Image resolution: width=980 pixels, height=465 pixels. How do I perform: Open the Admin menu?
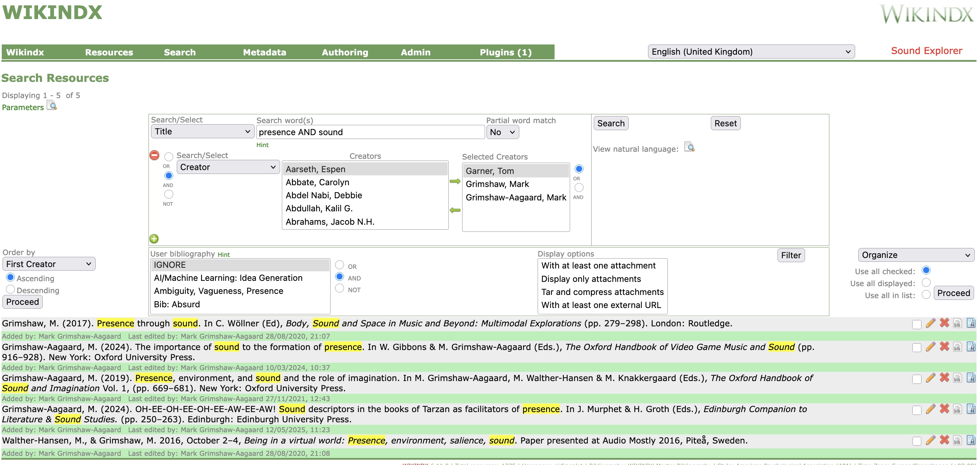tap(415, 52)
